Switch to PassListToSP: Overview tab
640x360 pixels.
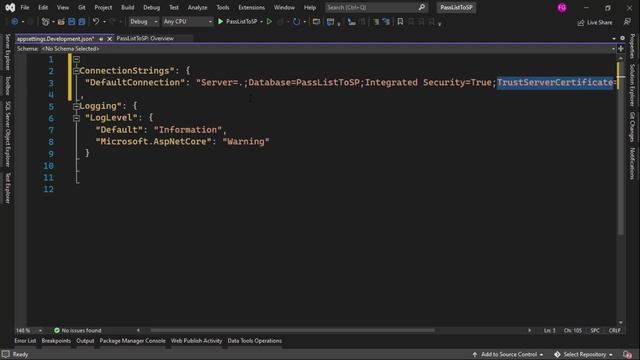point(145,38)
